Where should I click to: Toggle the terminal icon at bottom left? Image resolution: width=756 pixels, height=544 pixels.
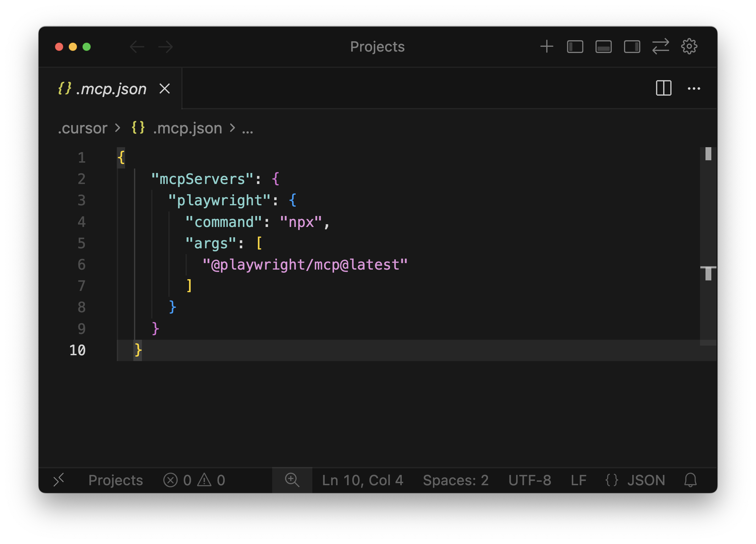pyautogui.click(x=59, y=480)
